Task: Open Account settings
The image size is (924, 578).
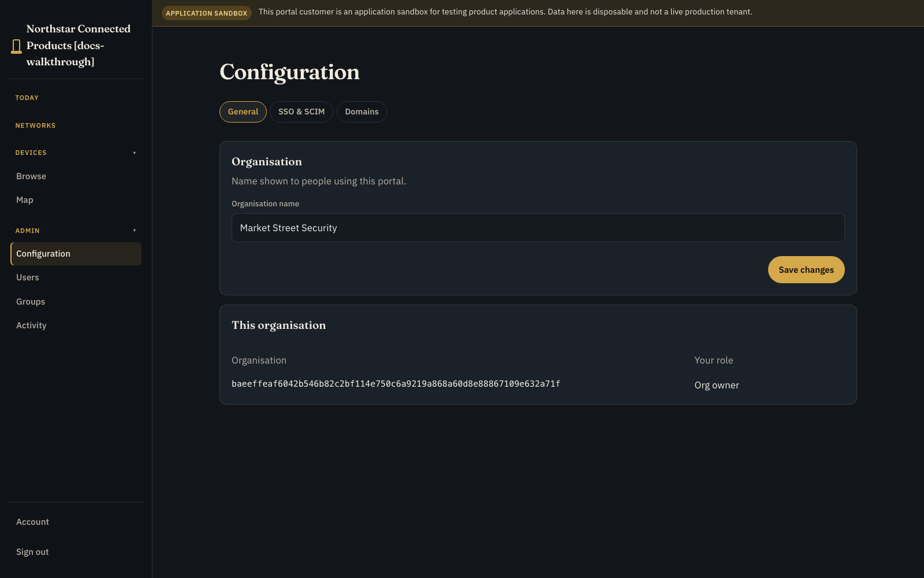Action: click(x=76, y=522)
